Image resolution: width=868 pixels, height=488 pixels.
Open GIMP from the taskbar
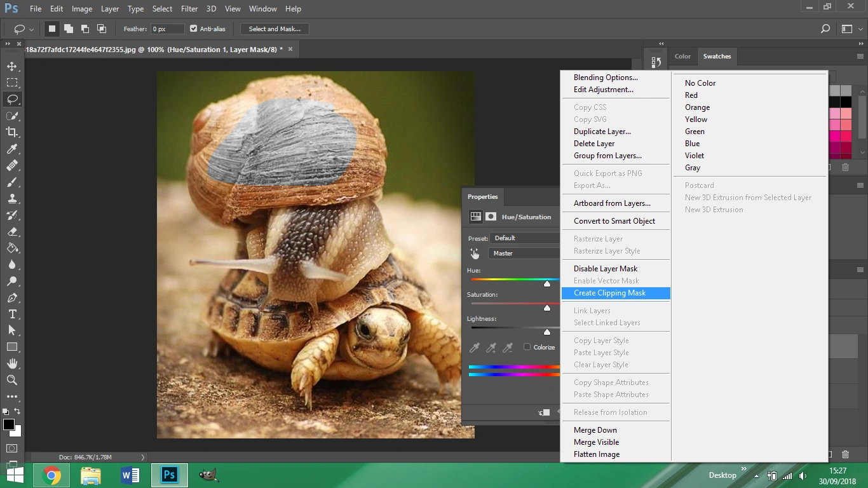pos(208,475)
